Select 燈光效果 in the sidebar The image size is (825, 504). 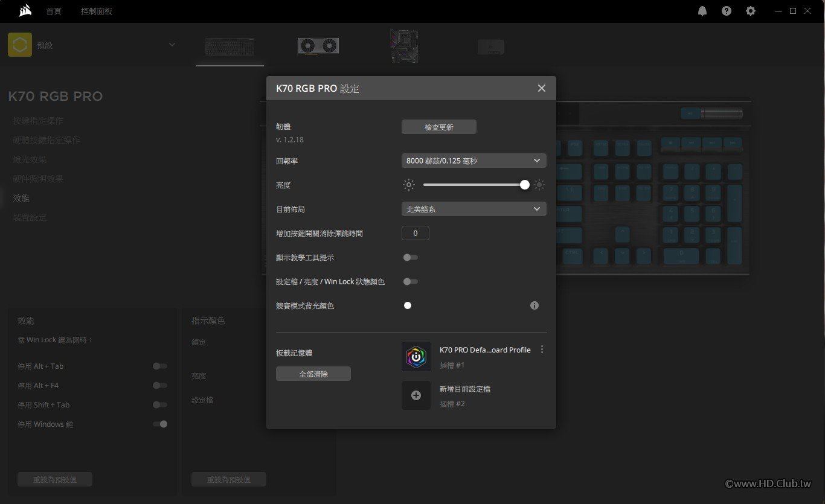coord(30,159)
